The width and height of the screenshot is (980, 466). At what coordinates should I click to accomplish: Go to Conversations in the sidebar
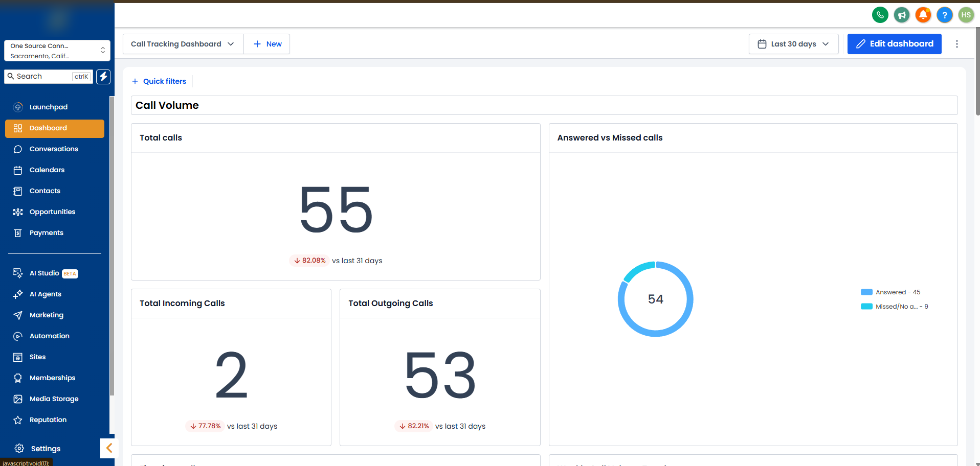tap(55, 149)
